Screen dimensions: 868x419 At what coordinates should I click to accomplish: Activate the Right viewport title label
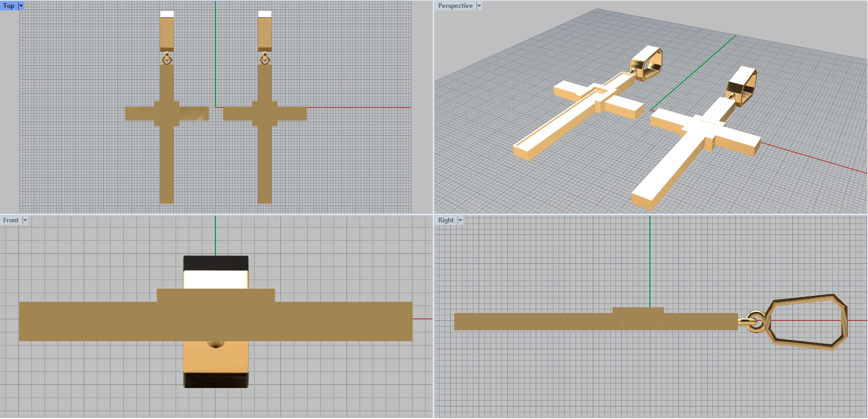pyautogui.click(x=446, y=220)
